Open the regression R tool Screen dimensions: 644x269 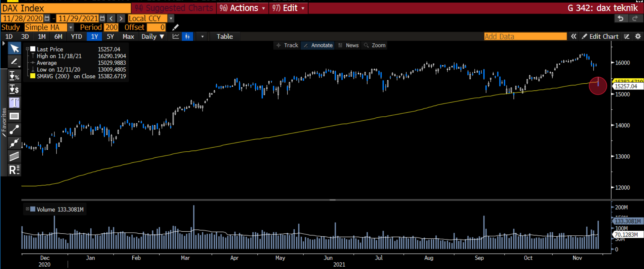coord(14,170)
